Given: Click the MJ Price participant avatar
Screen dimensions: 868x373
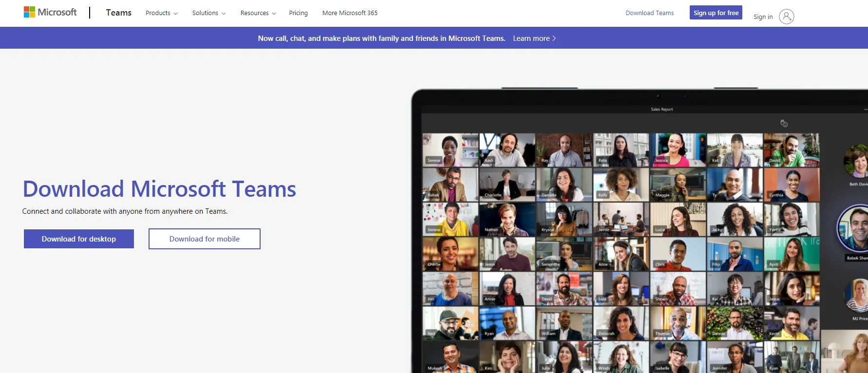Looking at the screenshot, I should click(x=857, y=295).
